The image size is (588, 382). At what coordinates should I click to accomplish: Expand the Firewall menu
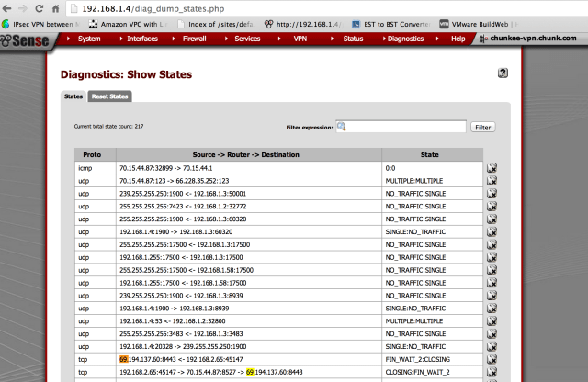click(193, 39)
